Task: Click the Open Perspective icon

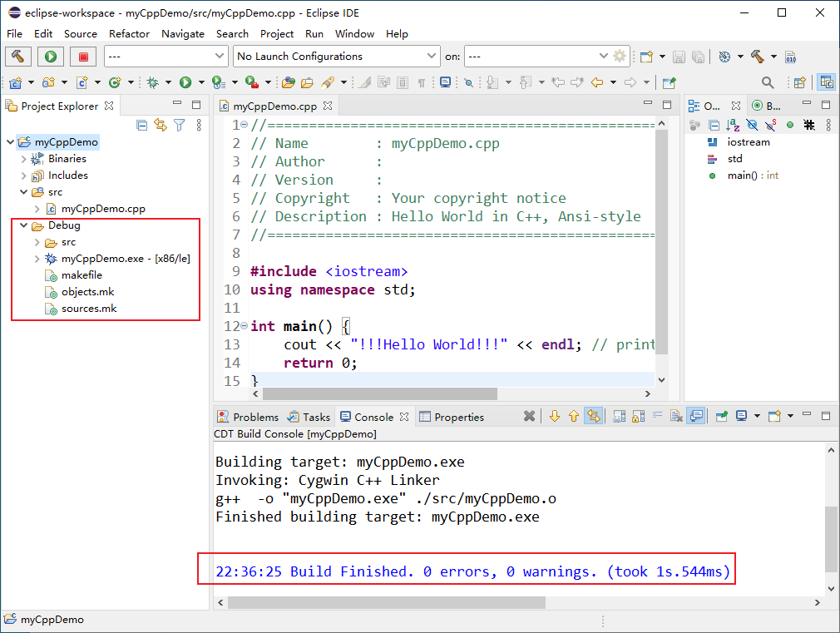Action: (800, 82)
